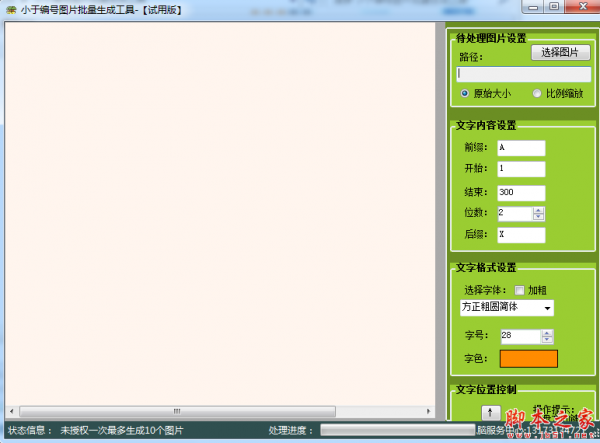Minimize the window

[533, 7]
